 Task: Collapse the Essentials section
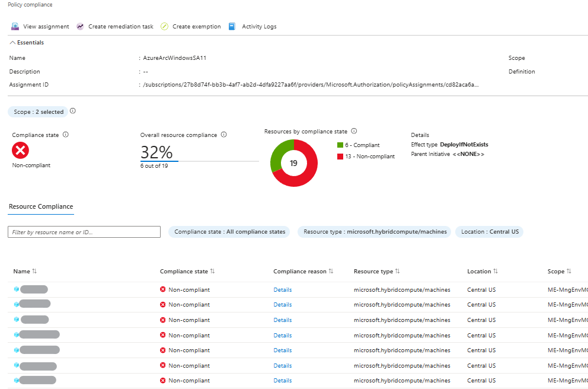click(27, 42)
